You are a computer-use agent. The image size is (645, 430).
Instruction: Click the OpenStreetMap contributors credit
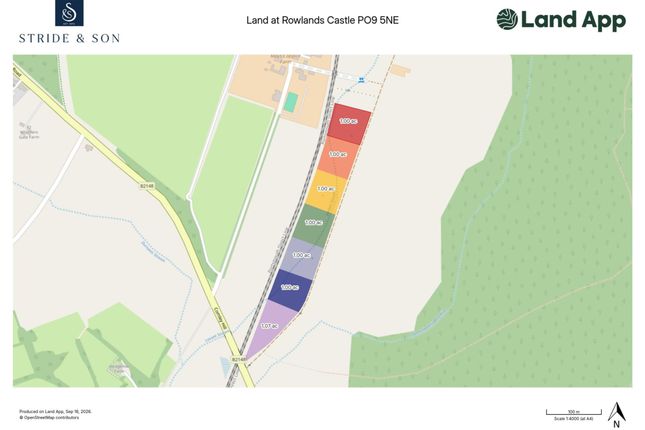(x=49, y=418)
